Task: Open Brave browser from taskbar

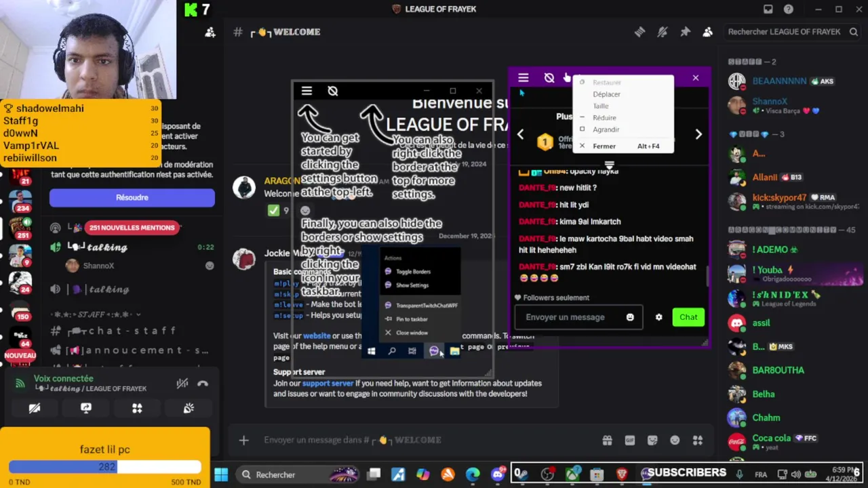Action: pyautogui.click(x=622, y=474)
